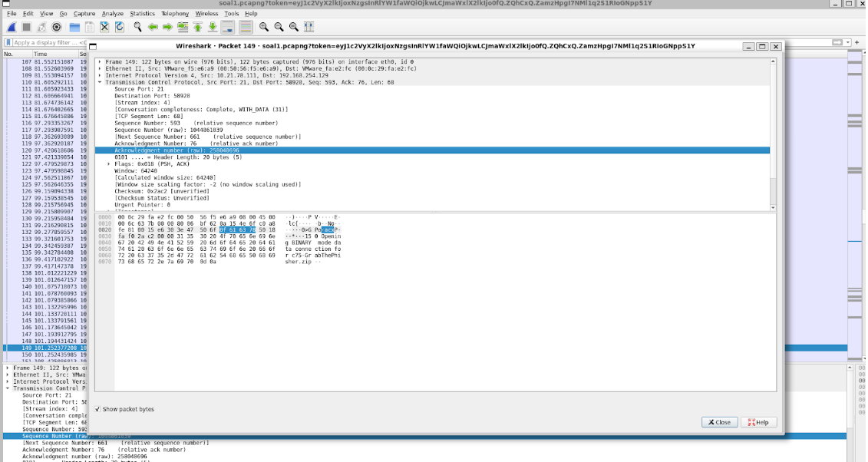Viewport: 868px width, 462px height.
Task: Zoom out on main toolbar text
Action: [x=279, y=27]
